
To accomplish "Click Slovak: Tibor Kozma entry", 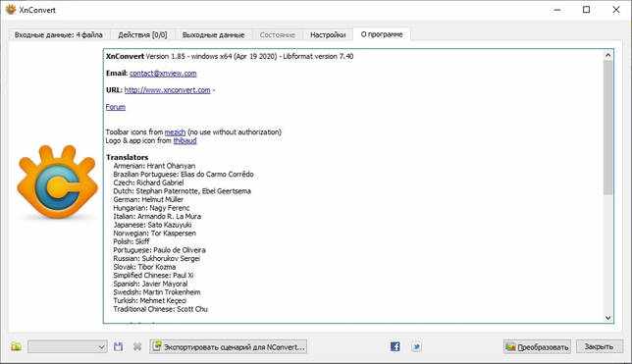I will (144, 267).
